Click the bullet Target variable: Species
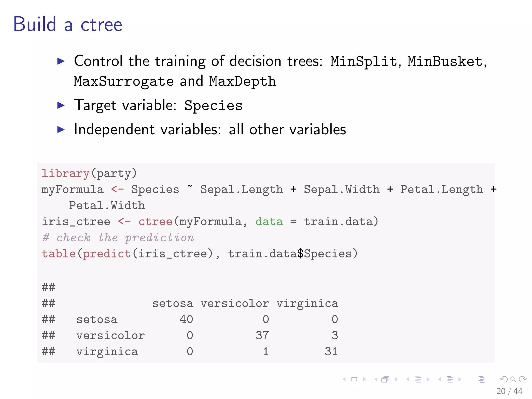Image resolution: width=532 pixels, height=399 pixels. pos(158,105)
